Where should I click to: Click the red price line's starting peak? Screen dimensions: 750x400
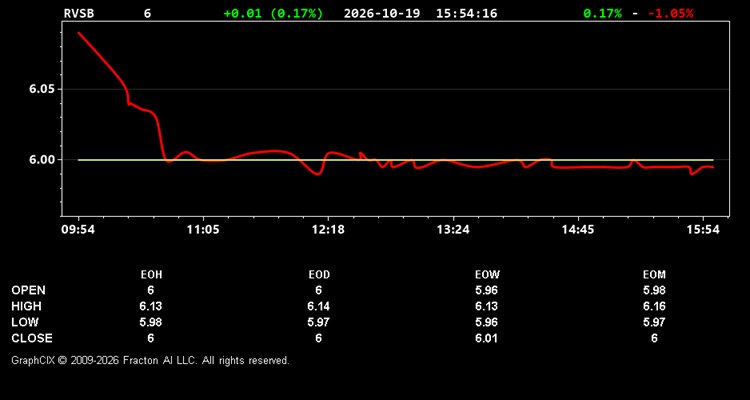tap(79, 33)
